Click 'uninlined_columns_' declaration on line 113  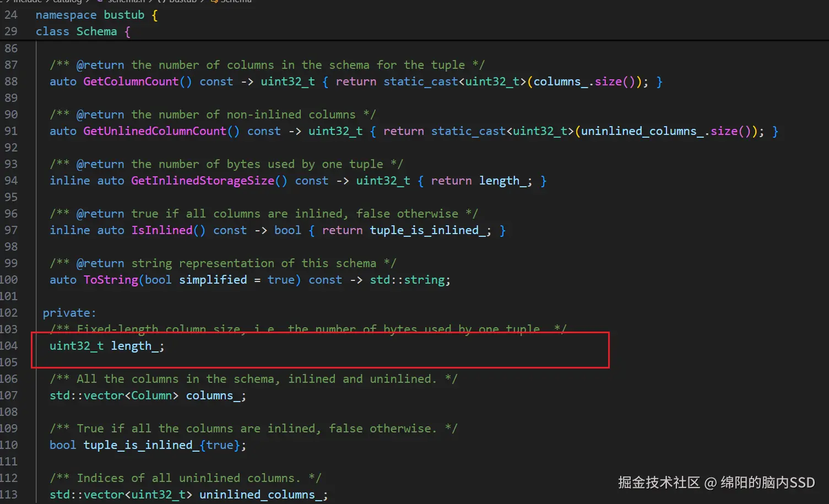pyautogui.click(x=261, y=495)
